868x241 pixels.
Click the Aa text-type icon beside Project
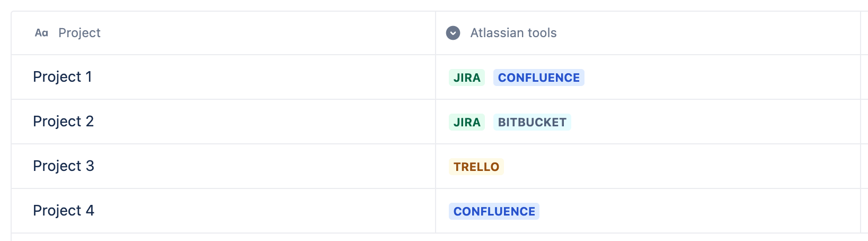point(41,33)
